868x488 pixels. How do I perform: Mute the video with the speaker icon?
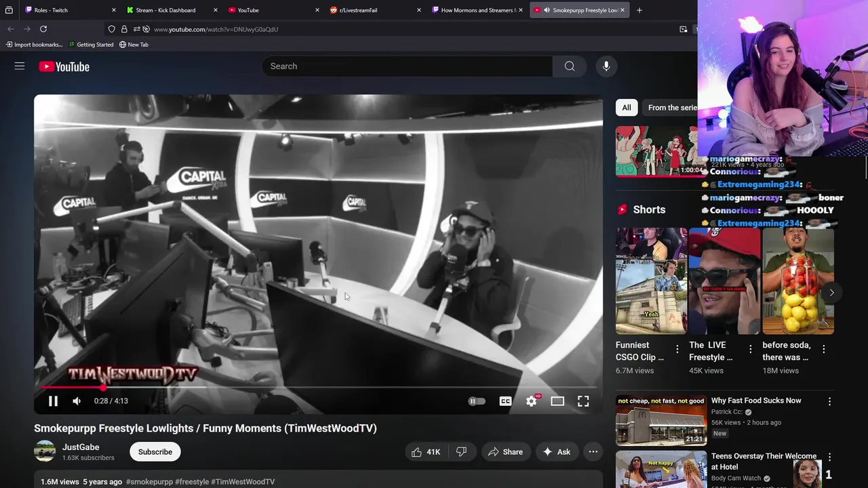pyautogui.click(x=77, y=401)
